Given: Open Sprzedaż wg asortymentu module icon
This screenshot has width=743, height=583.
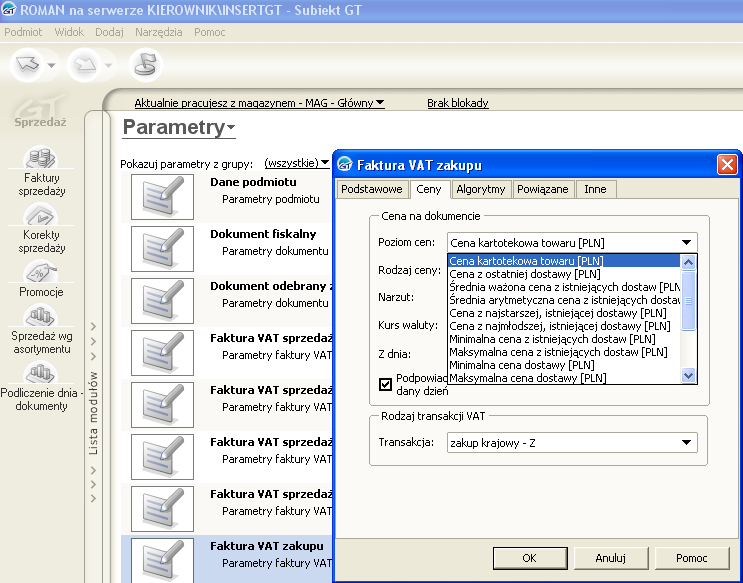Looking at the screenshot, I should coord(41,316).
